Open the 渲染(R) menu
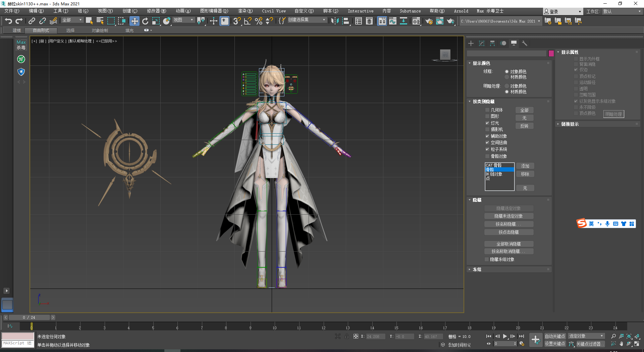 (x=245, y=11)
